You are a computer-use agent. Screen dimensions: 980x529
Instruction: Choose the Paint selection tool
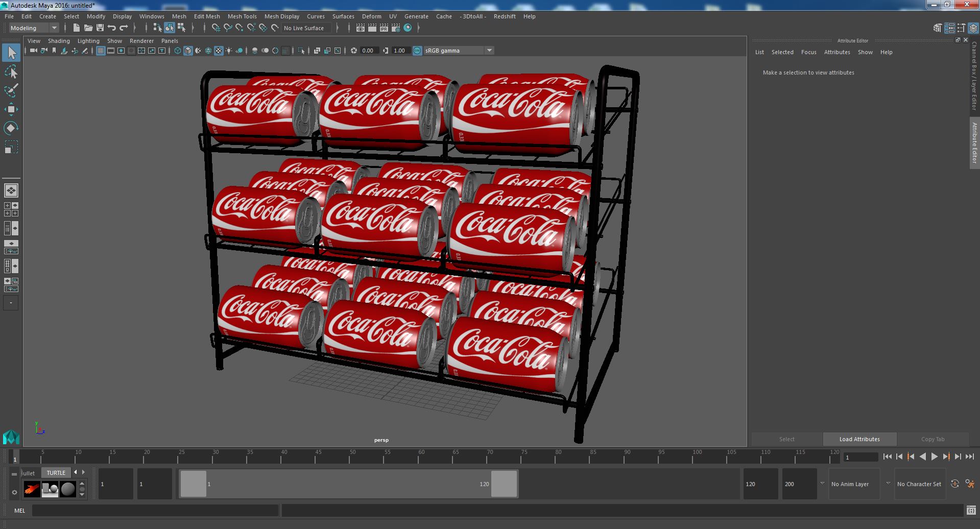(x=11, y=91)
